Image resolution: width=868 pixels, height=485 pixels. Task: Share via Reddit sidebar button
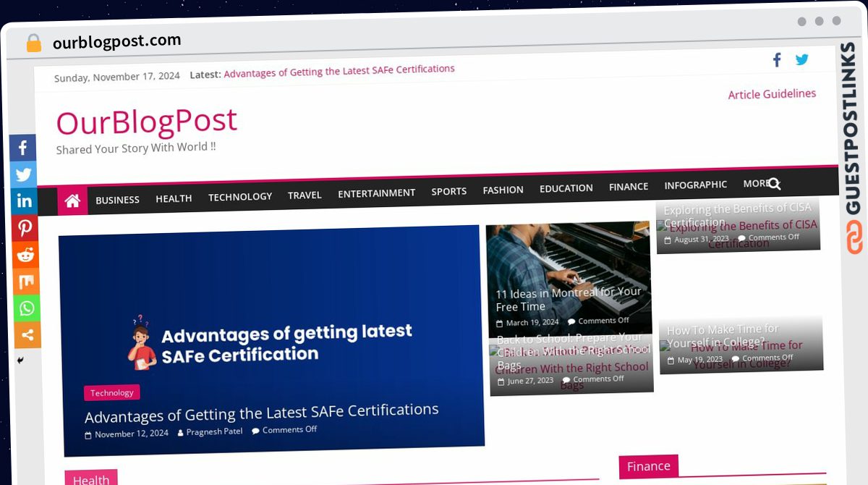(26, 255)
